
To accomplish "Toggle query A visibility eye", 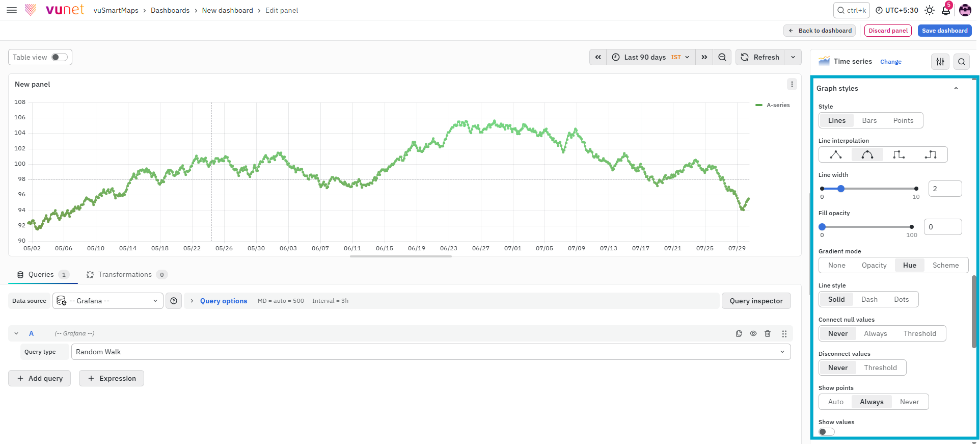I will click(x=753, y=333).
